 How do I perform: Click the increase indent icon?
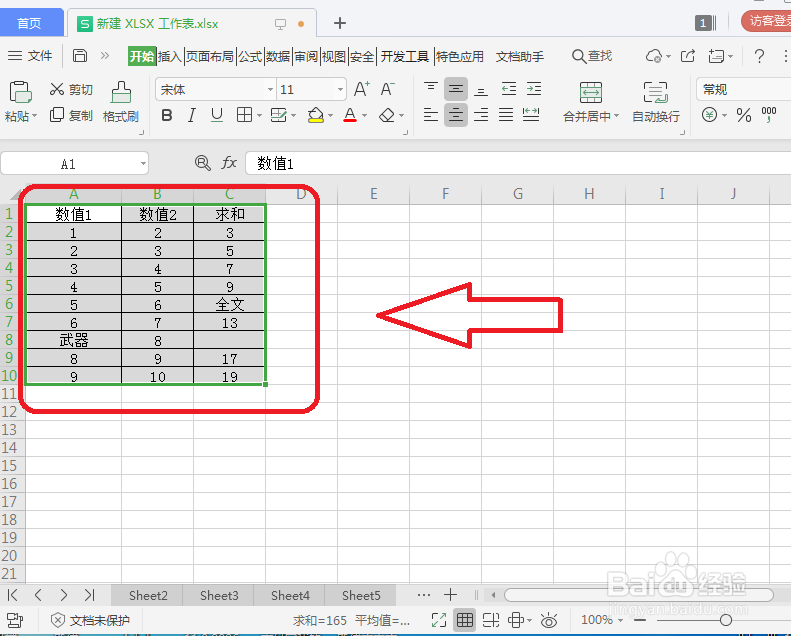click(534, 89)
